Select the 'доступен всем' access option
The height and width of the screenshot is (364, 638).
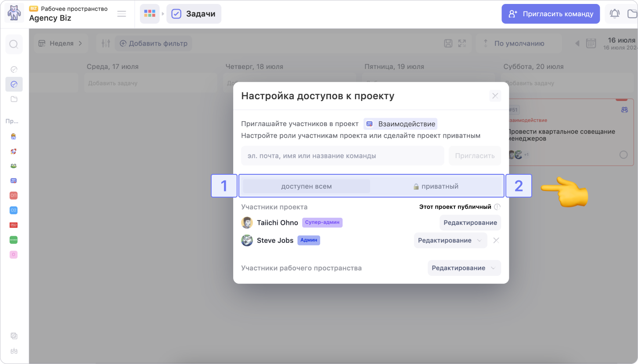[x=306, y=186]
